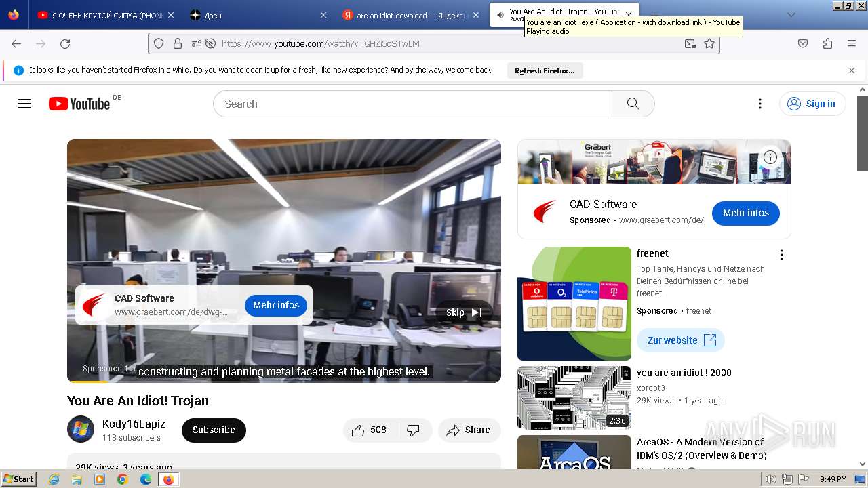Bookmark this page with star
Viewport: 868px width, 488px height.
pyautogui.click(x=709, y=43)
